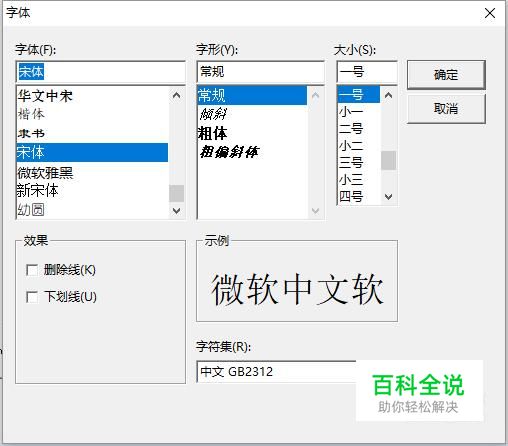Select 粗偏斜体 bold italic style
Viewport: 508px width, 446px height.
tap(252, 152)
